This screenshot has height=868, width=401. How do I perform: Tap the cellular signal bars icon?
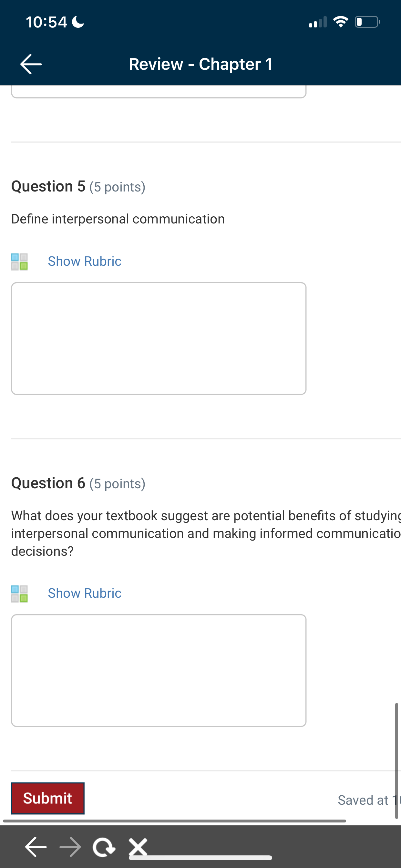[318, 22]
